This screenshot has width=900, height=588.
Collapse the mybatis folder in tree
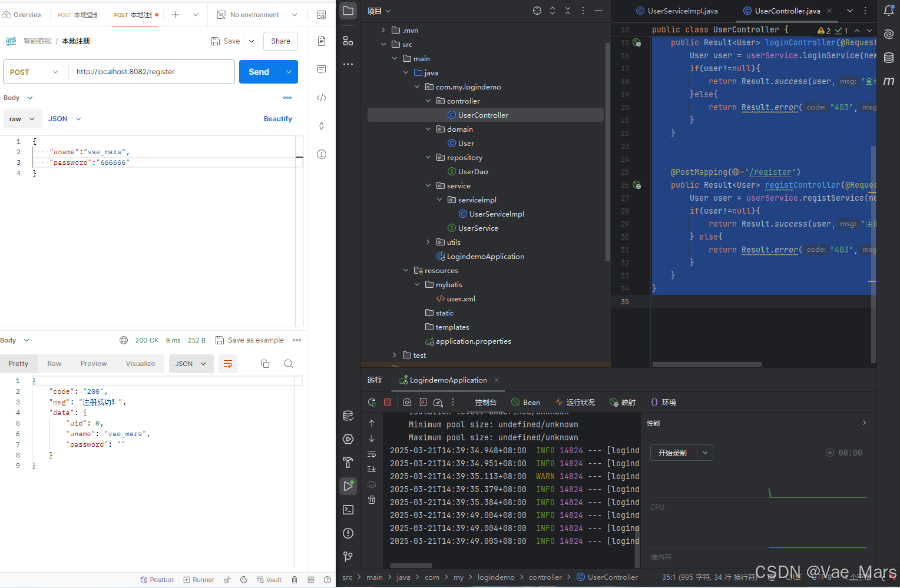click(x=417, y=284)
